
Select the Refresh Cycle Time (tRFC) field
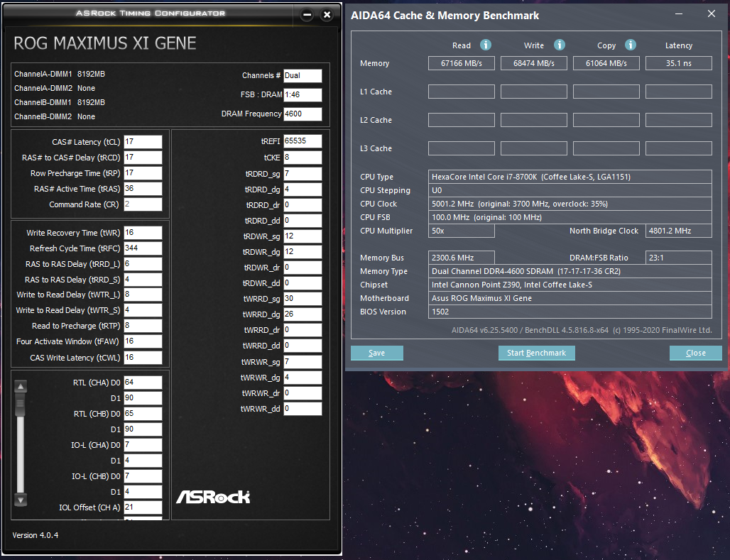143,248
